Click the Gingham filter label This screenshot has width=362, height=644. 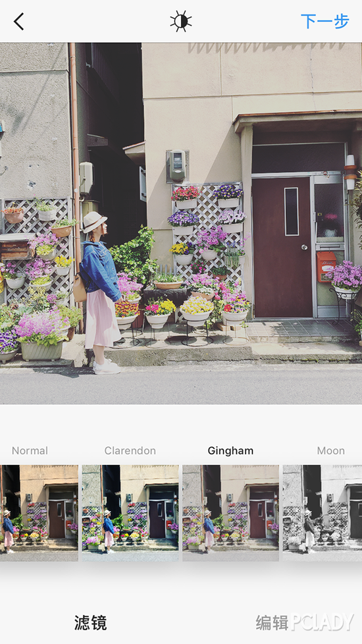pyautogui.click(x=230, y=451)
